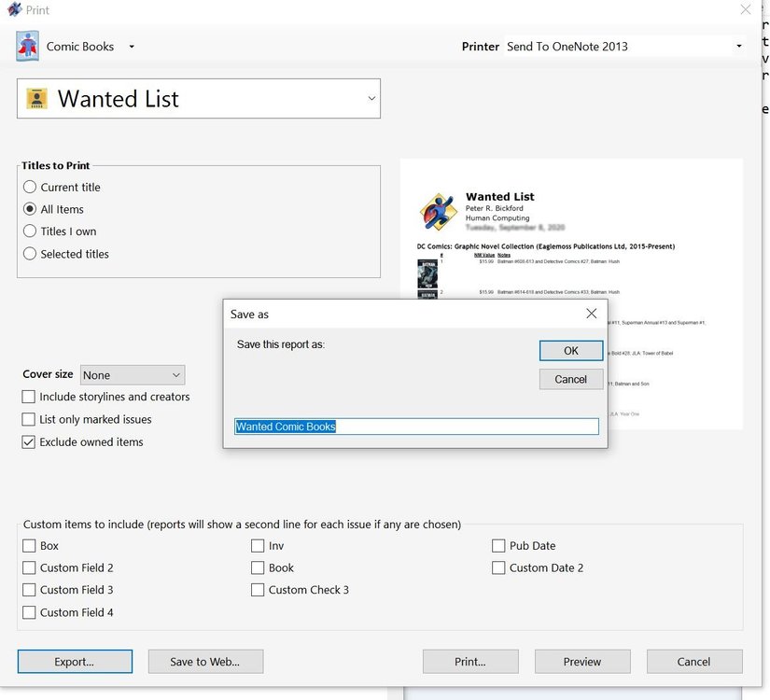Click Cancel in the Save as dialog
Screen dimensions: 770x700
[570, 379]
